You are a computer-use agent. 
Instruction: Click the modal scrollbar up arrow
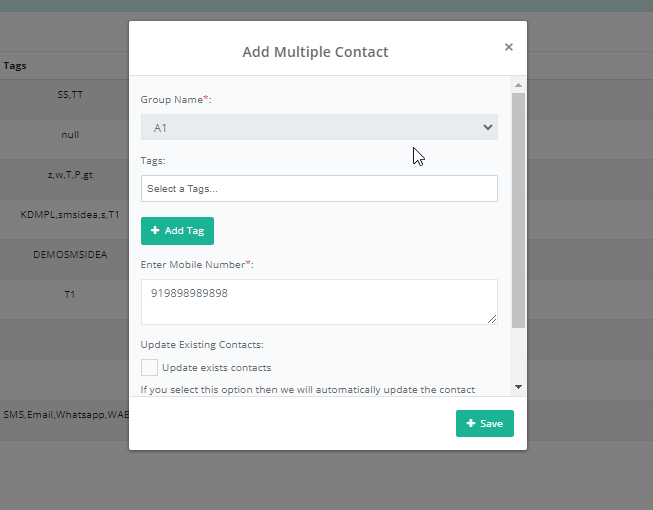coord(517,85)
